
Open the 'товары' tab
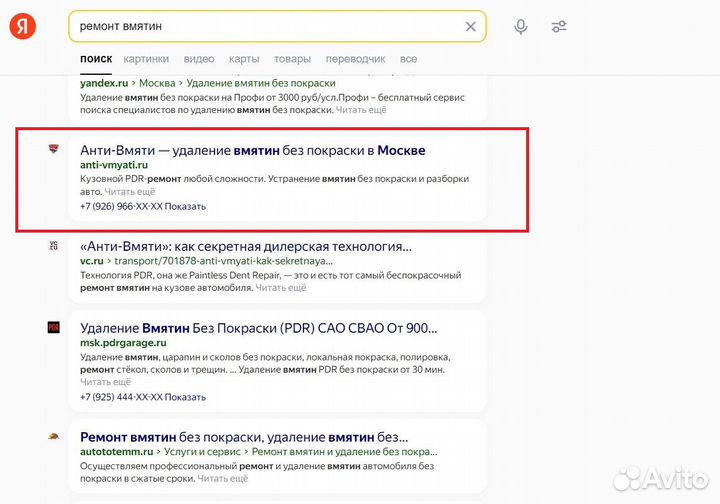(x=292, y=59)
